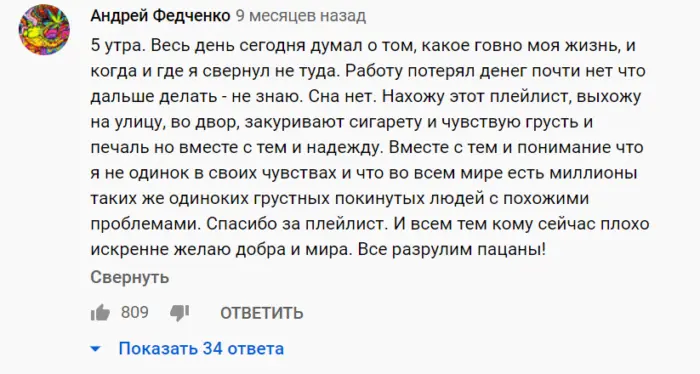This screenshot has width=700, height=374.
Task: Reply using the ОТВЕТИТЬ button
Action: 262,313
